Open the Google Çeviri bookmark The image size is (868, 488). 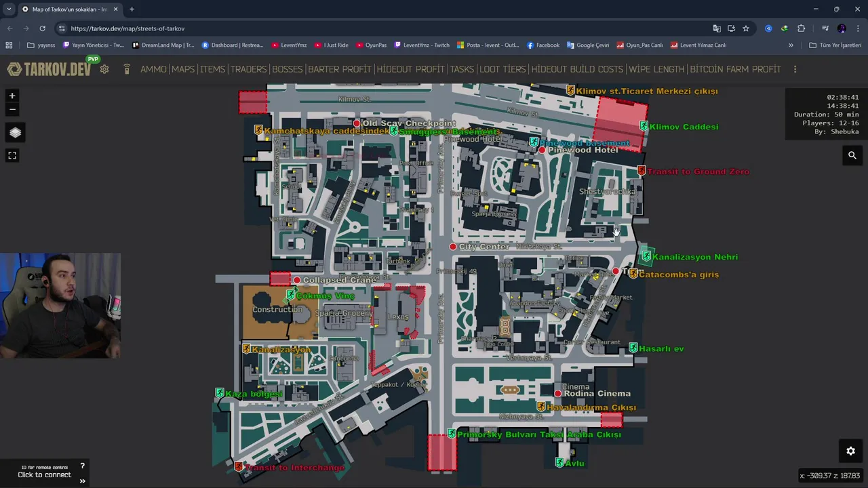coord(588,45)
